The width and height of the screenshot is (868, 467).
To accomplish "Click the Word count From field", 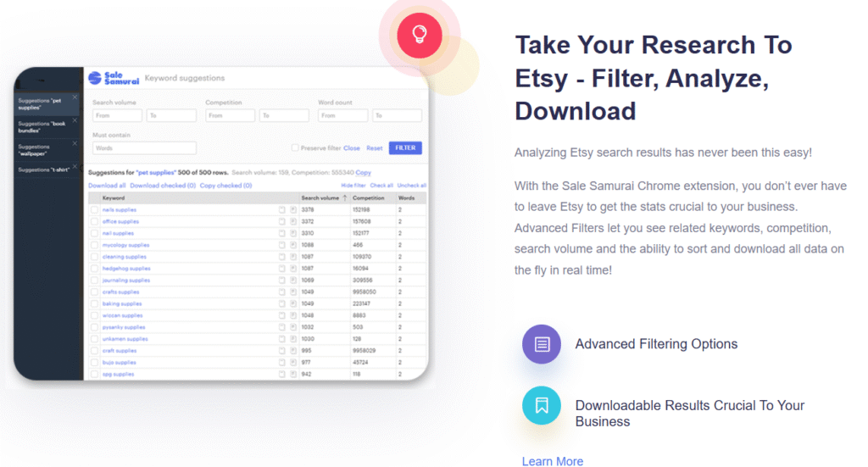I will [343, 115].
